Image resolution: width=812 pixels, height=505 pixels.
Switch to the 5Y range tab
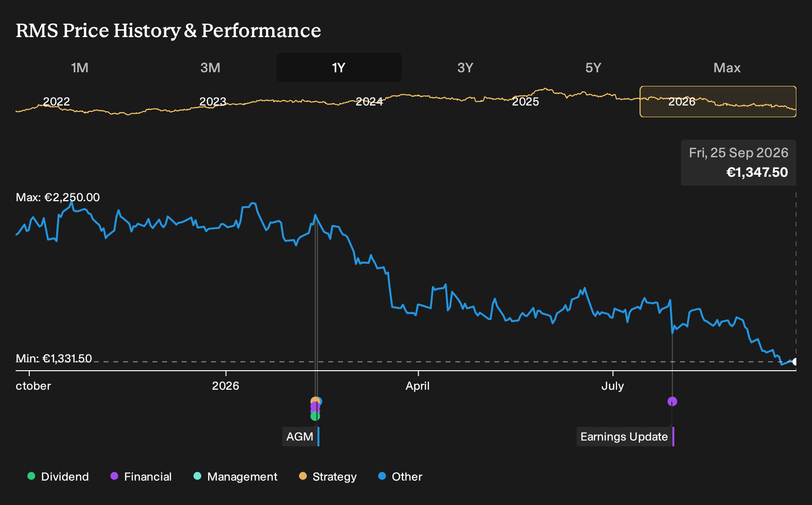593,67
